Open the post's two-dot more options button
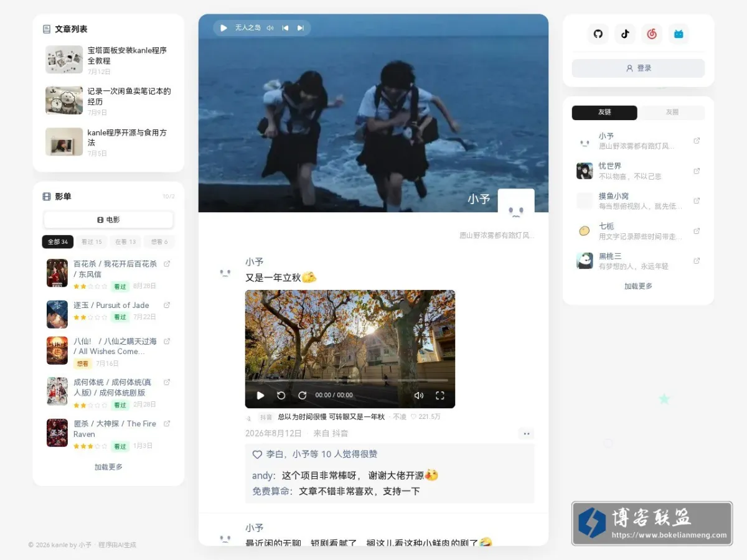 pos(527,434)
